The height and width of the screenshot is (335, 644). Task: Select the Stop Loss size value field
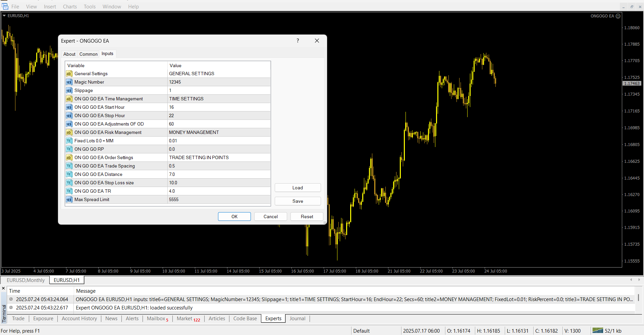[219, 183]
